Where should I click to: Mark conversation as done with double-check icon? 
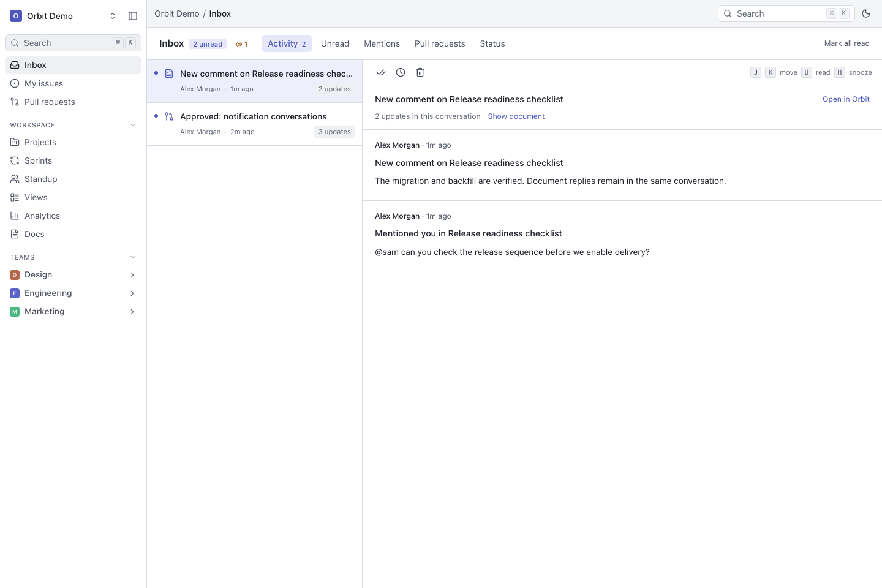(x=381, y=72)
